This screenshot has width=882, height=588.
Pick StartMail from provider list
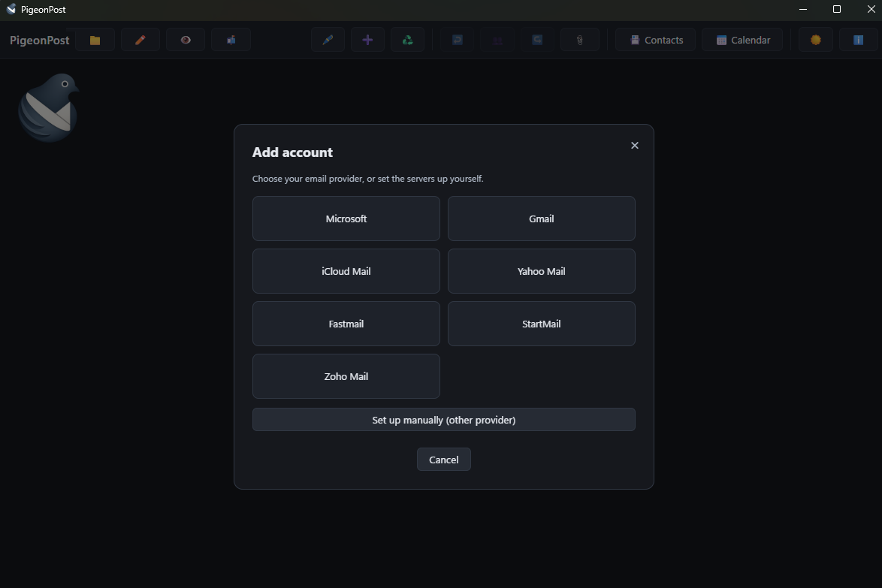[x=541, y=324]
